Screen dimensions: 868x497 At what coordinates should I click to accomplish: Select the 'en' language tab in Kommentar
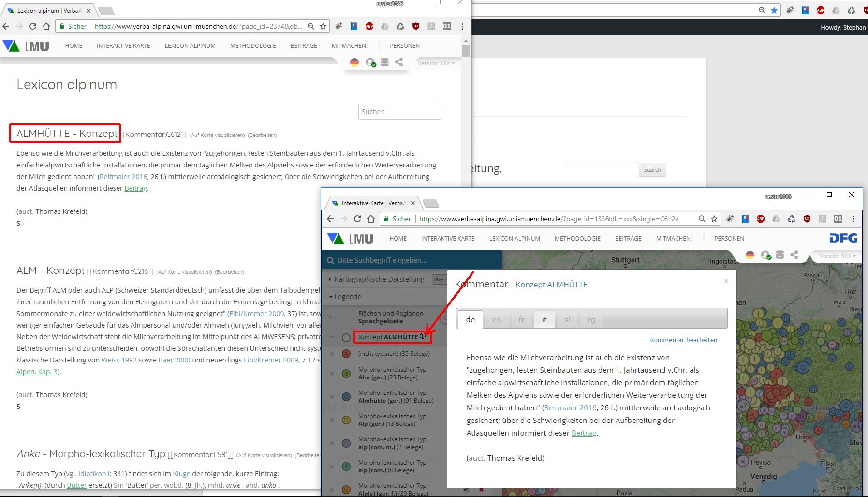click(x=497, y=319)
